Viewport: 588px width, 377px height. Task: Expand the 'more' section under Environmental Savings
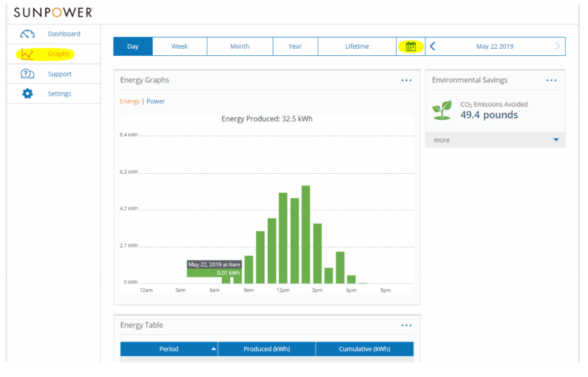pyautogui.click(x=556, y=140)
